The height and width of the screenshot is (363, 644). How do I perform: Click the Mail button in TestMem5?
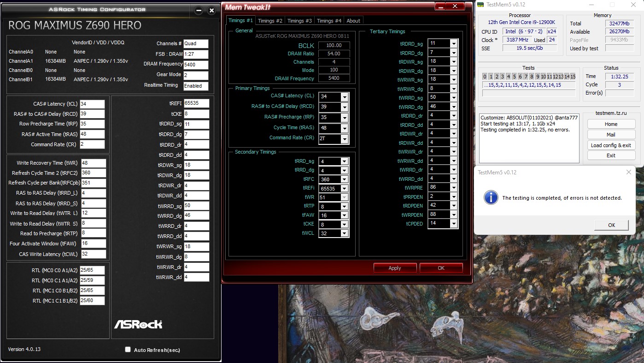[611, 135]
